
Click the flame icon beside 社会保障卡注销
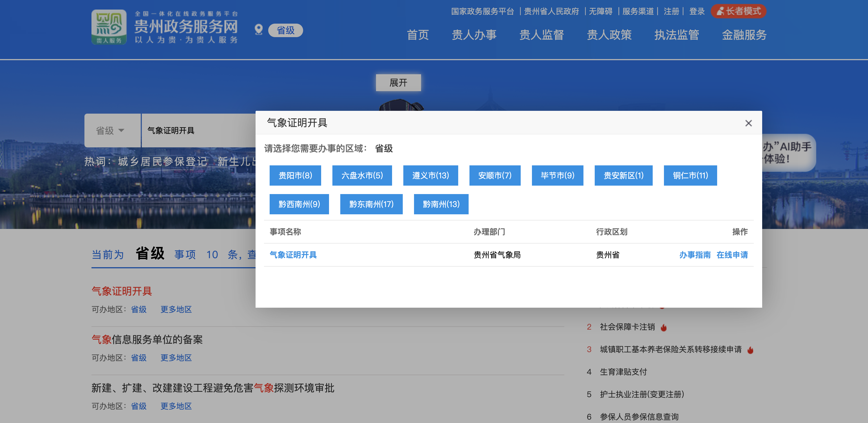(x=663, y=327)
